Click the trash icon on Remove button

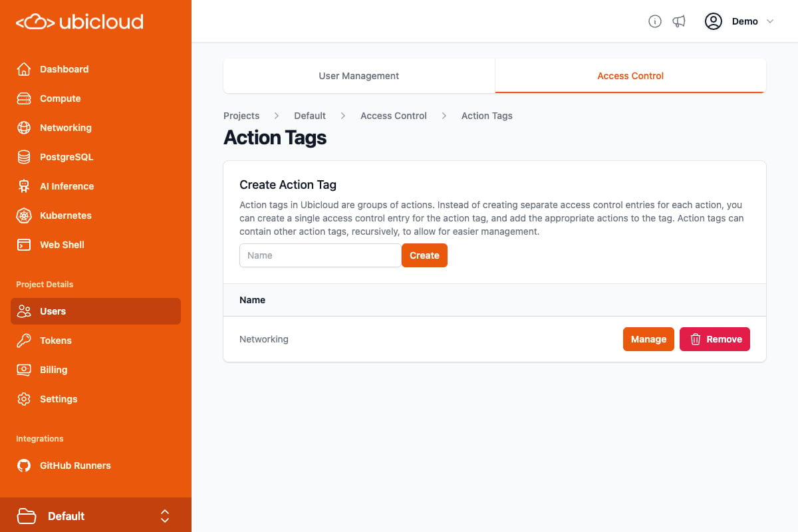[x=696, y=339]
